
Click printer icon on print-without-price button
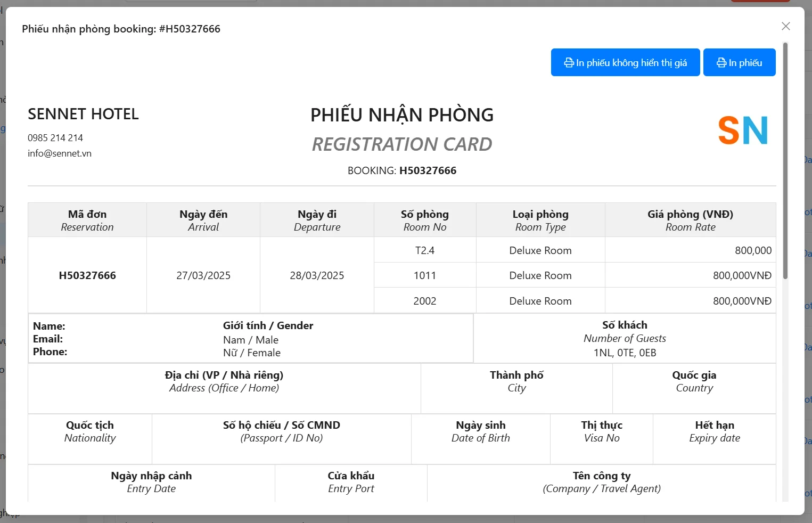(569, 63)
